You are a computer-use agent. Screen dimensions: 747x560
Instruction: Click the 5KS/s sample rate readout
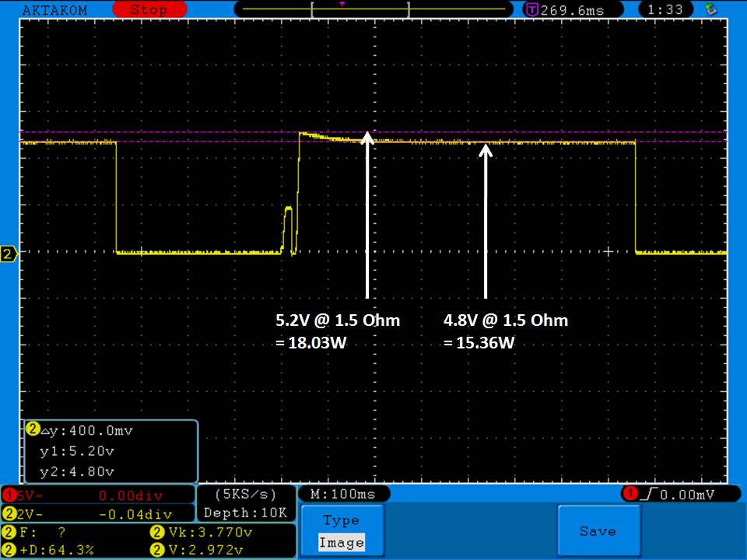point(245,495)
